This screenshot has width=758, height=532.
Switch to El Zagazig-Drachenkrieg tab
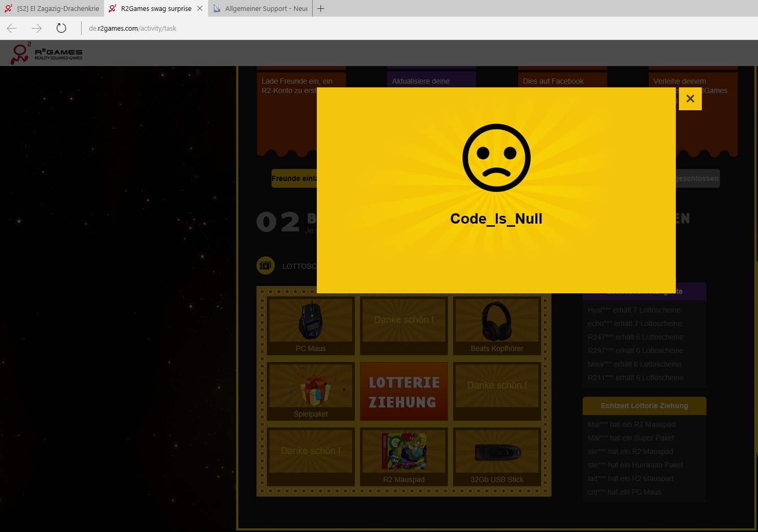click(52, 8)
